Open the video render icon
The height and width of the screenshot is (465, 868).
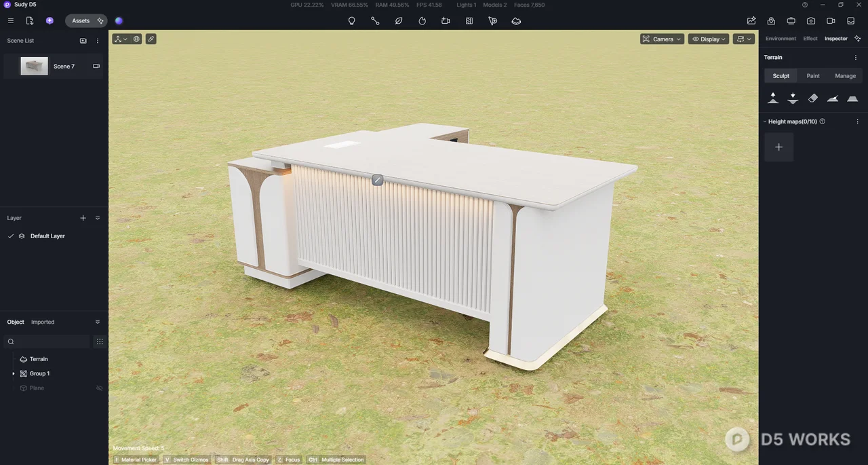[831, 21]
